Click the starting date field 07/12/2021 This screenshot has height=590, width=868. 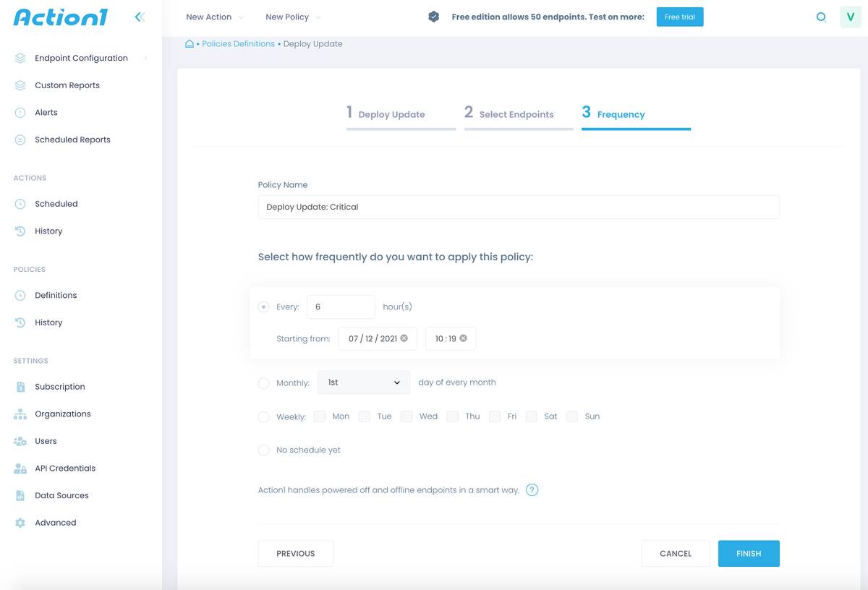pyautogui.click(x=378, y=338)
